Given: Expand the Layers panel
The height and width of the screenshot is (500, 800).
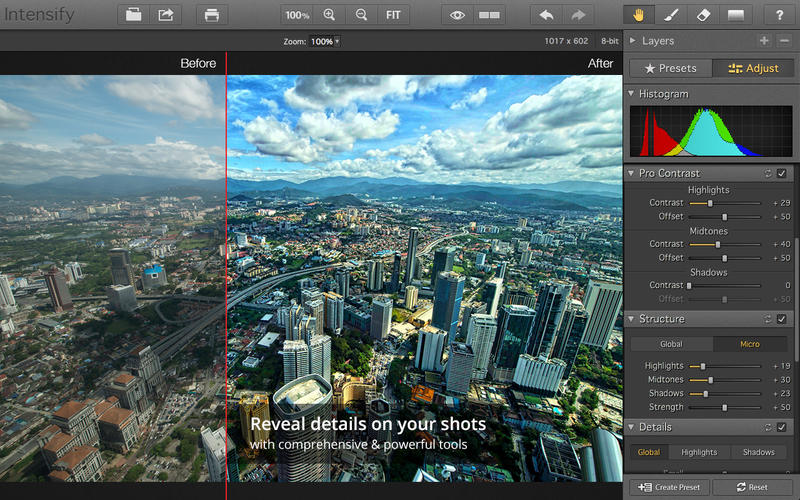Looking at the screenshot, I should click(631, 41).
